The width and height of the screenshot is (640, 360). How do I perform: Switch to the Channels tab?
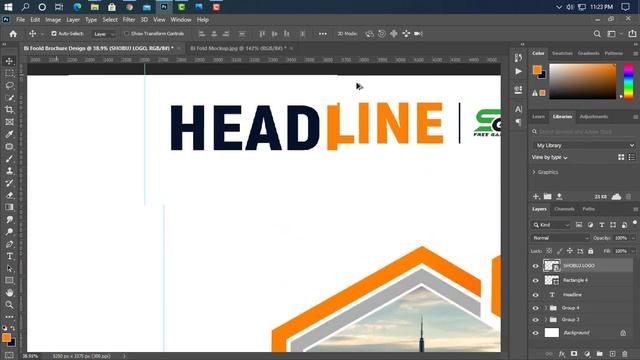(564, 209)
